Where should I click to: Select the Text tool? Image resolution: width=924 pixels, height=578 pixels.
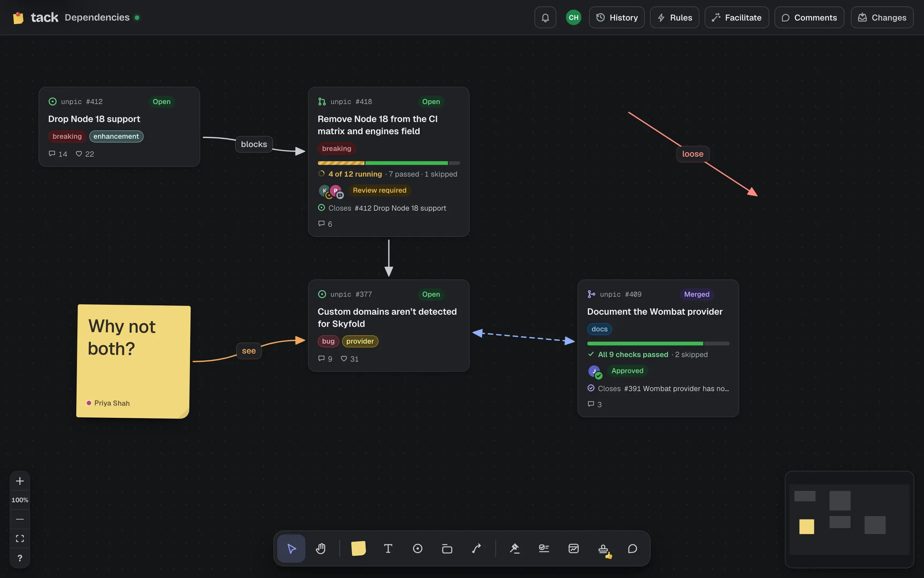click(388, 548)
